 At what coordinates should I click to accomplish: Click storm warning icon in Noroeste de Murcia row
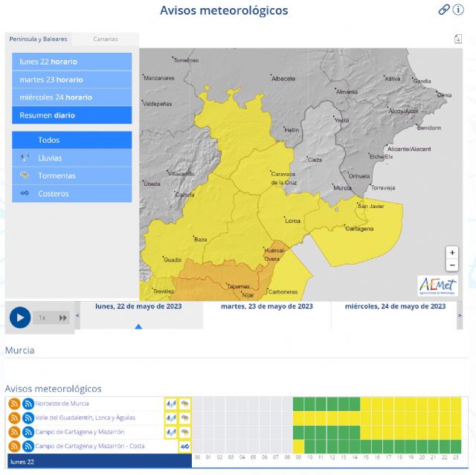tap(184, 404)
